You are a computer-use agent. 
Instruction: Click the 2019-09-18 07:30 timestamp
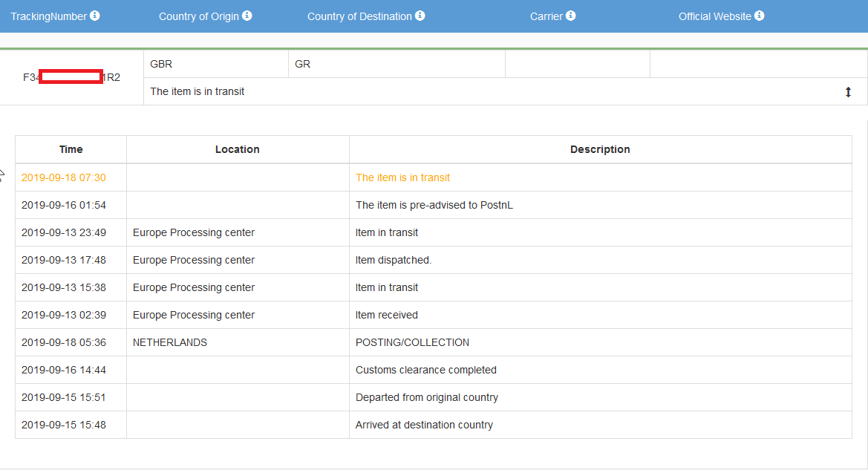(64, 177)
